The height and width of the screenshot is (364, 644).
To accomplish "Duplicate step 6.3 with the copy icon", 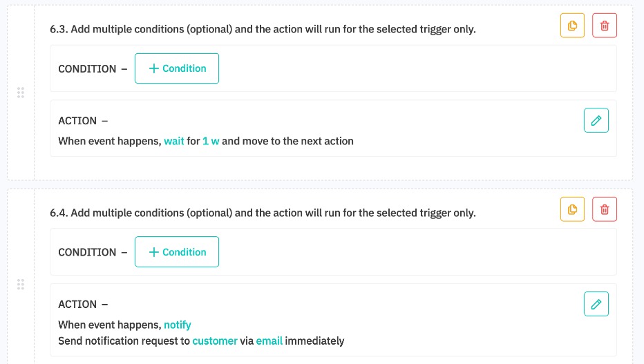I will pyautogui.click(x=572, y=26).
